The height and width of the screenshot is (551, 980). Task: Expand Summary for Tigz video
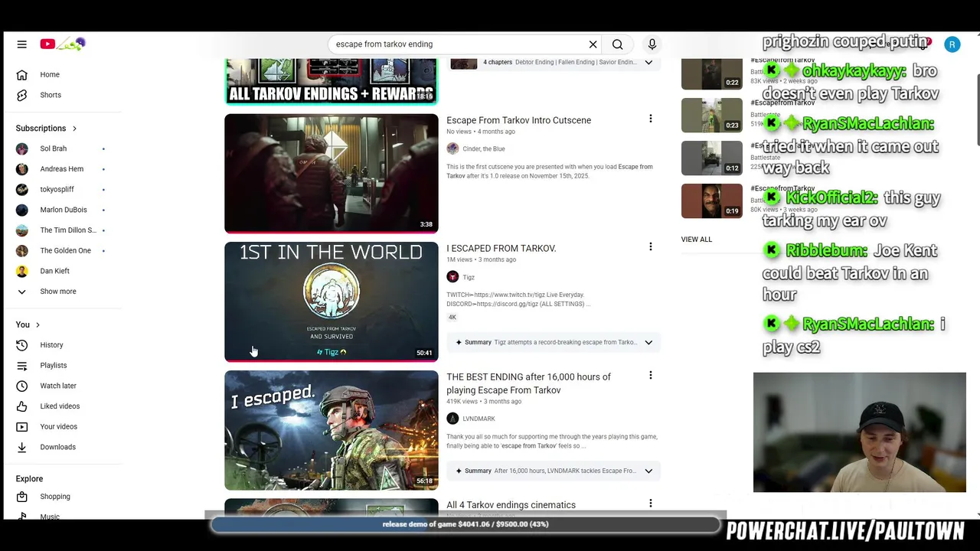coord(648,342)
